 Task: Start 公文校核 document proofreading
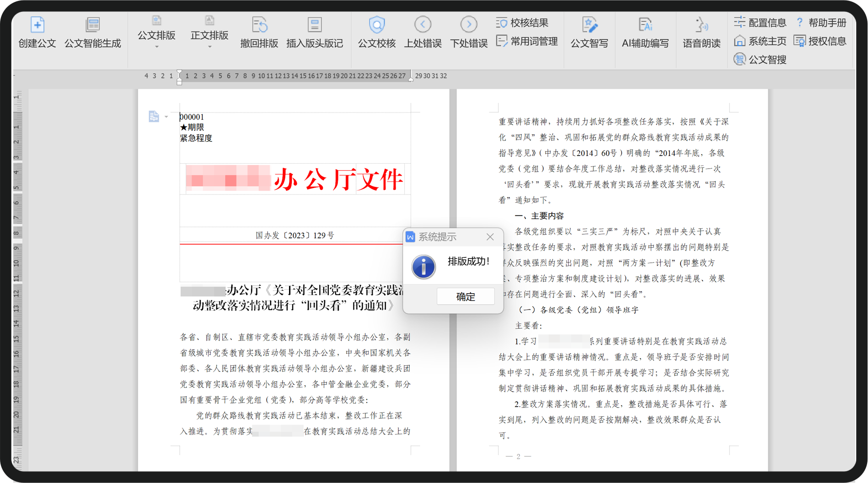(x=377, y=32)
